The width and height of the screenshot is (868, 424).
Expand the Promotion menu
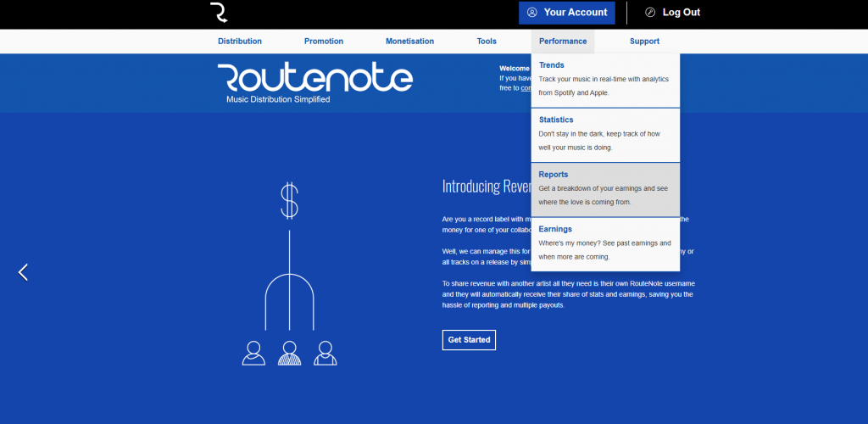pos(324,41)
